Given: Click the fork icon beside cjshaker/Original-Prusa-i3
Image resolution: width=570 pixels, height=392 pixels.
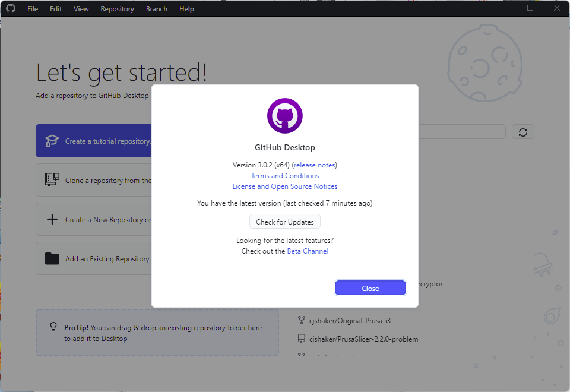Looking at the screenshot, I should [302, 320].
